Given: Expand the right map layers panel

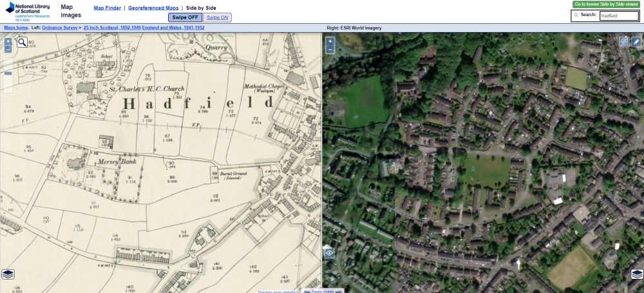Looking at the screenshot, I should 636,275.
